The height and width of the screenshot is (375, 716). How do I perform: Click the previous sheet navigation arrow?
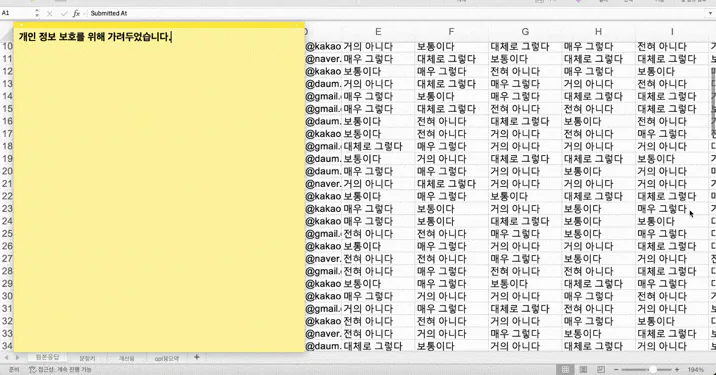coord(7,358)
